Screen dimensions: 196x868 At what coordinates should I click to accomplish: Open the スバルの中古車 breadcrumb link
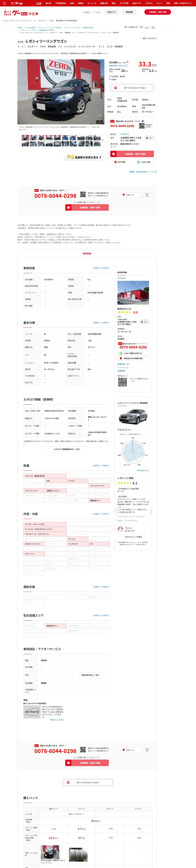click(29, 28)
